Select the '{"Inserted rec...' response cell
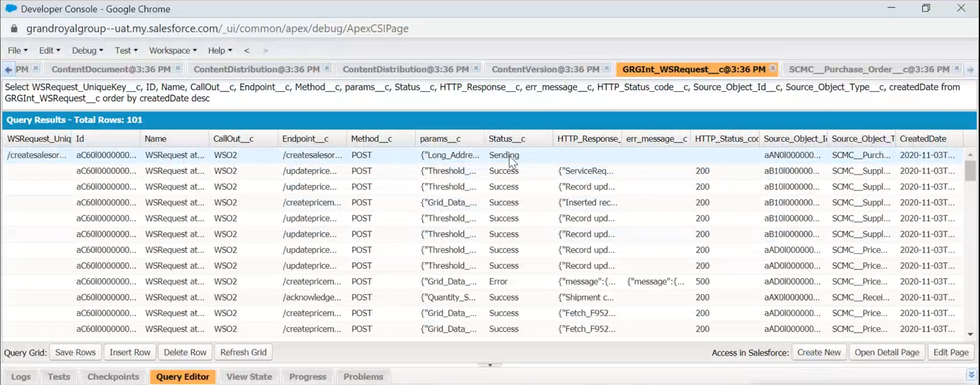This screenshot has width=980, height=385. [587, 203]
